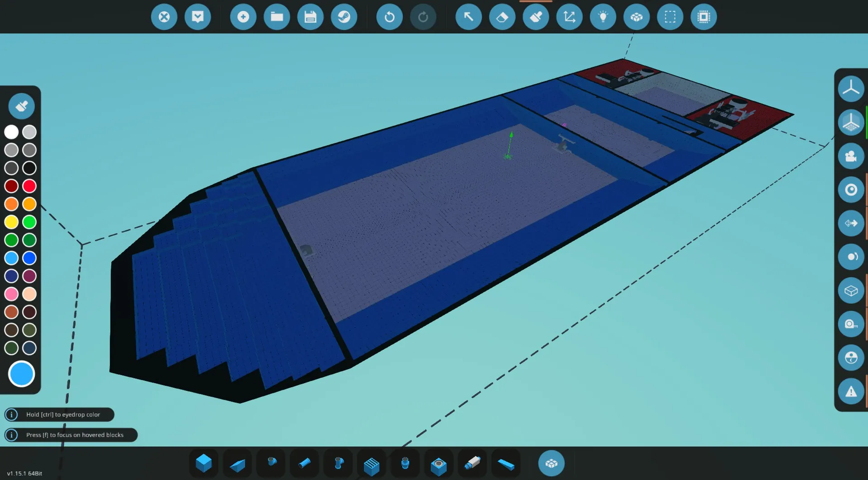Select the cube block in hotbar
This screenshot has width=868, height=480.
click(x=203, y=463)
